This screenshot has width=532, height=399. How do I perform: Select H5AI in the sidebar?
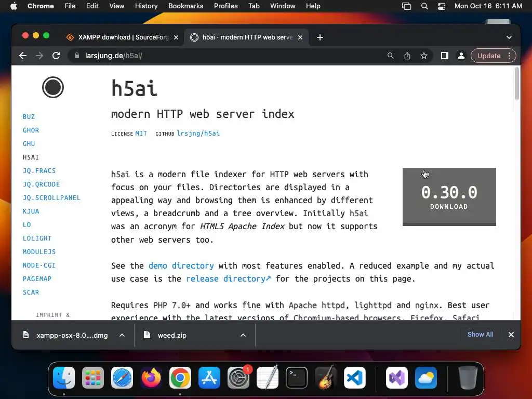[31, 157]
